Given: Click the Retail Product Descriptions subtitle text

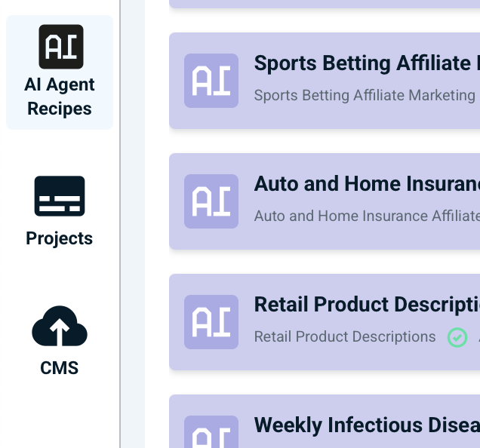Looking at the screenshot, I should [345, 337].
